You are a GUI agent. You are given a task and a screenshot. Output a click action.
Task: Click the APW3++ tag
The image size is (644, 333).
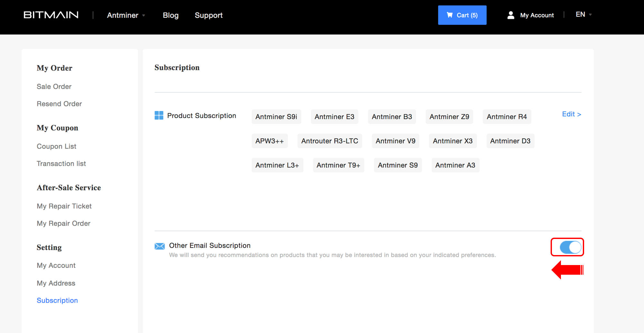pos(270,141)
